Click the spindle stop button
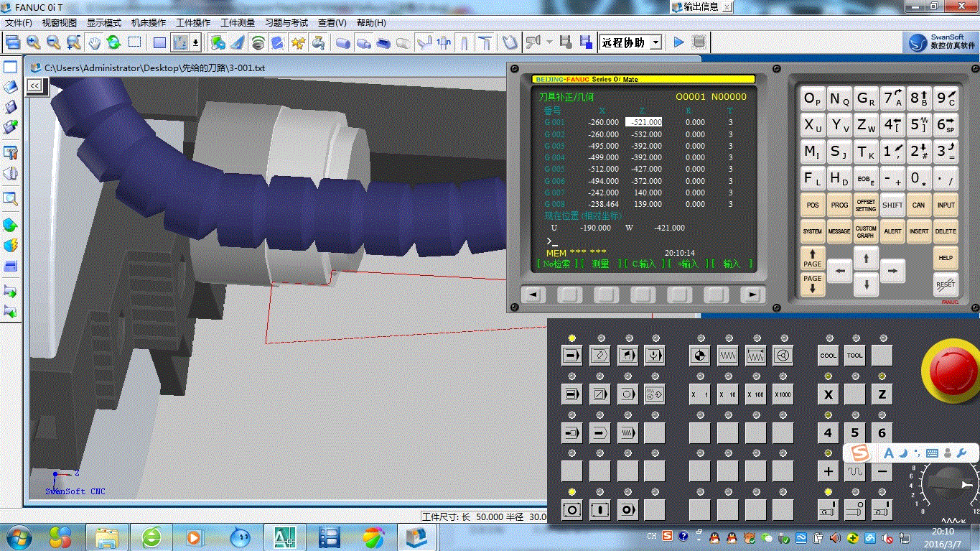 [854, 510]
